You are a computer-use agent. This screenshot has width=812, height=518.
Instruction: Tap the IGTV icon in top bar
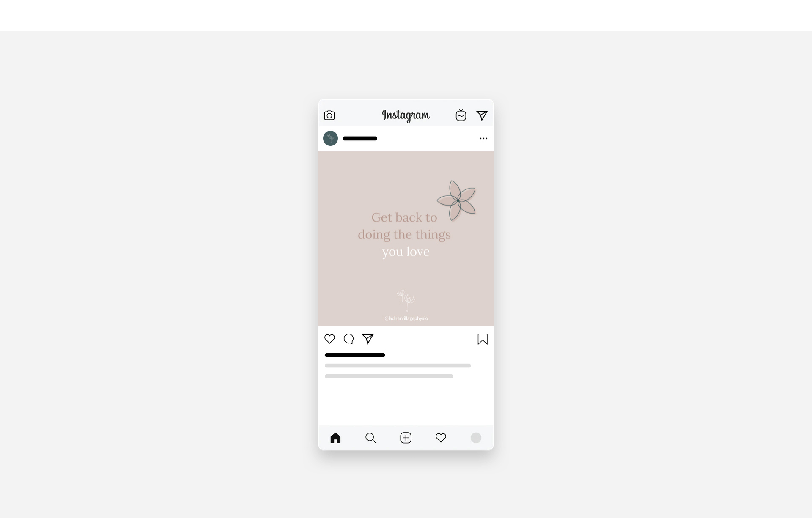coord(461,115)
